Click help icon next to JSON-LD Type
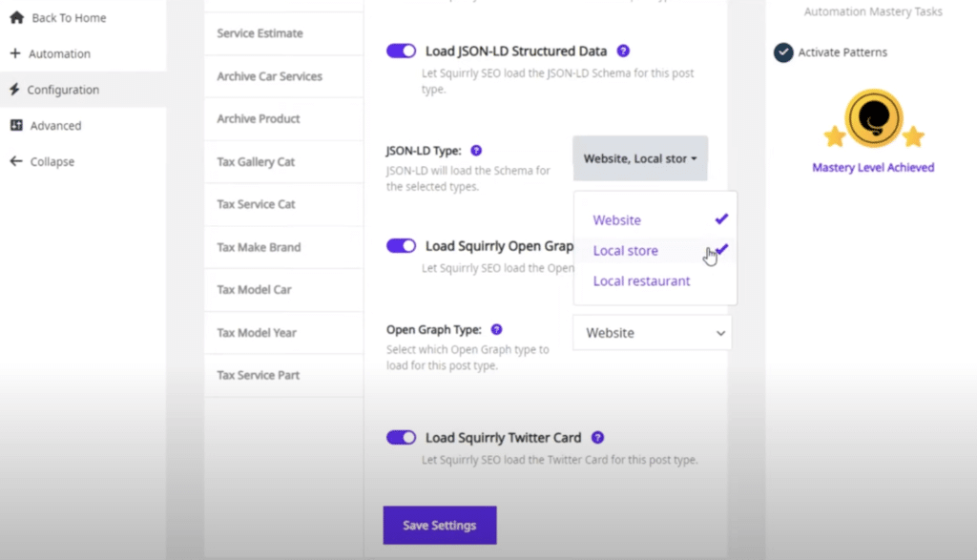This screenshot has height=560, width=977. tap(476, 150)
